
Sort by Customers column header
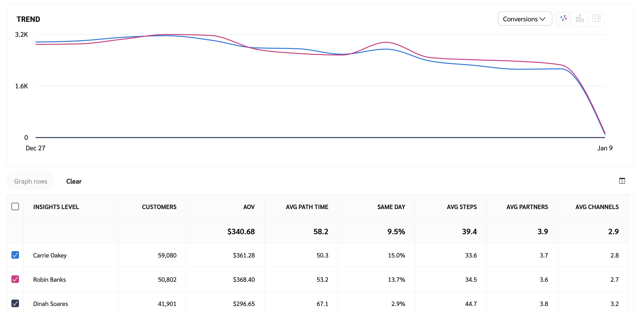click(x=159, y=207)
